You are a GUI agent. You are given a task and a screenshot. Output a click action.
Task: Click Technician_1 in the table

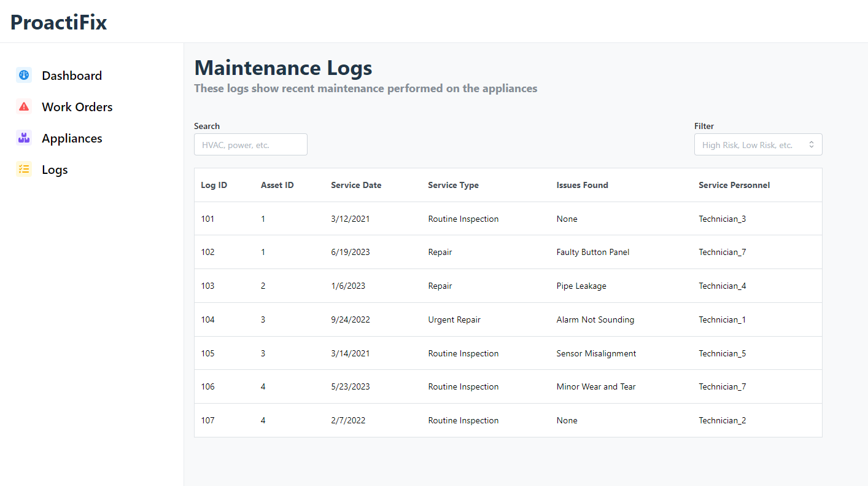pyautogui.click(x=723, y=319)
